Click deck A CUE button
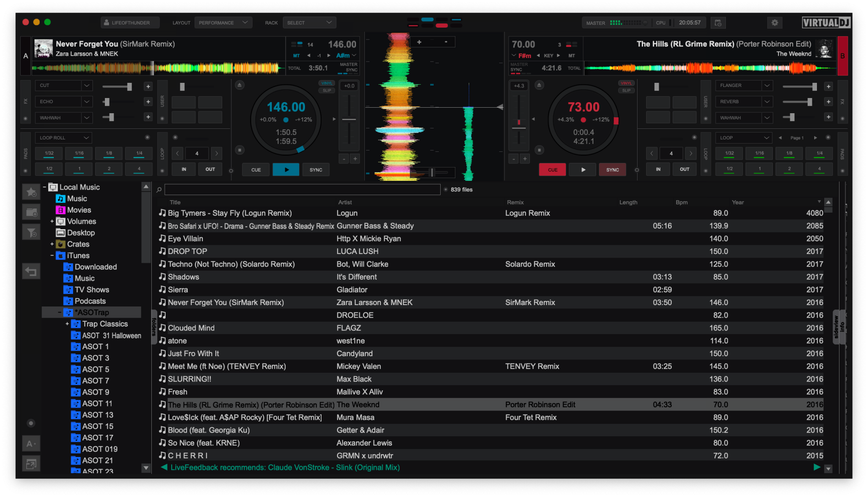 256,170
